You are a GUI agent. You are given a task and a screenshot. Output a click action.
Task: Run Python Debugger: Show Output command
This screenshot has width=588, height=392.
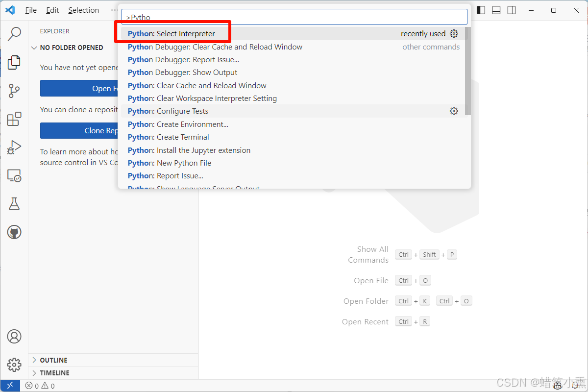(293, 73)
